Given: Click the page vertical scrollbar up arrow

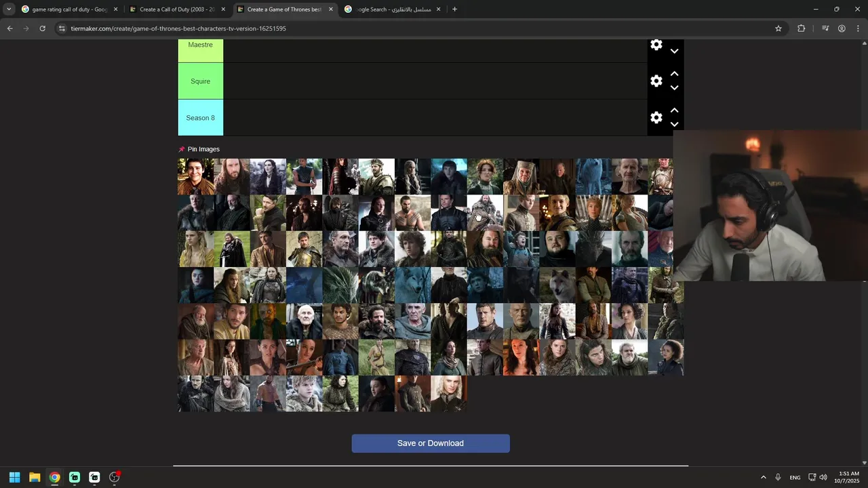Looking at the screenshot, I should coord(864,43).
